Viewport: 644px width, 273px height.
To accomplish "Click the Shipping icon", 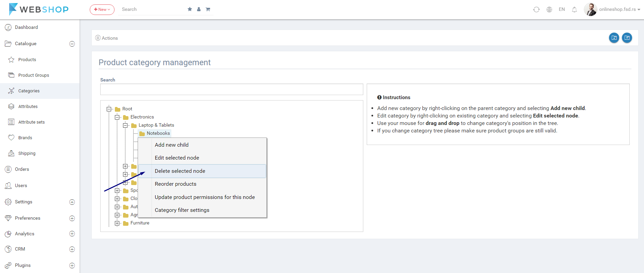I will coord(11,153).
